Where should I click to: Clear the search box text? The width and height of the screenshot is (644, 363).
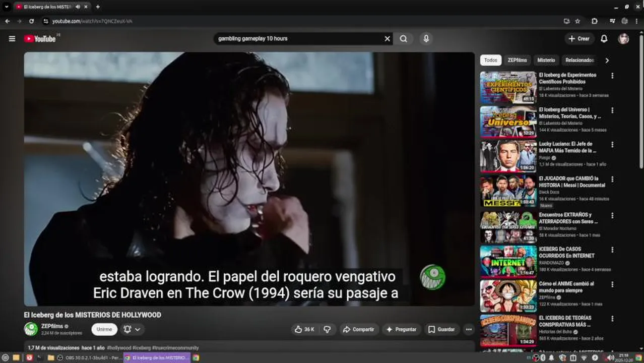click(387, 39)
